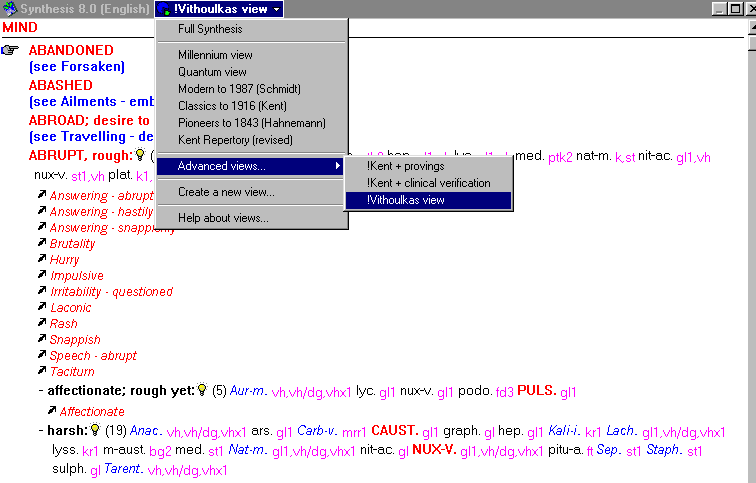Image resolution: width=756 pixels, height=483 pixels.
Task: Click the ABASHED rubric heading
Action: [61, 85]
